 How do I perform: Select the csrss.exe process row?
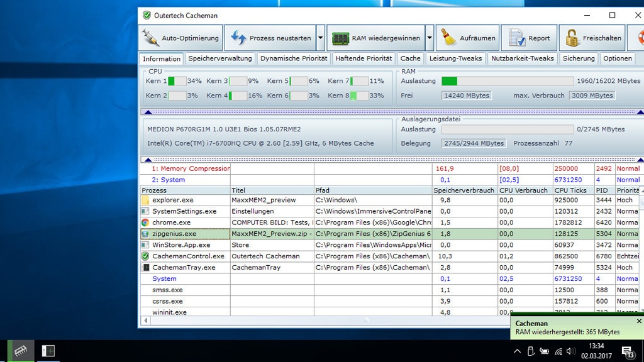[x=390, y=301]
